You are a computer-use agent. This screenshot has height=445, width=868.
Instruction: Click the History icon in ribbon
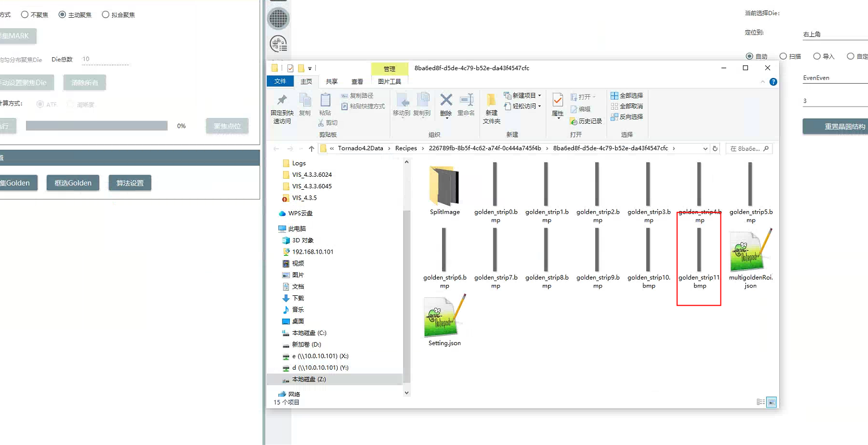tap(573, 121)
